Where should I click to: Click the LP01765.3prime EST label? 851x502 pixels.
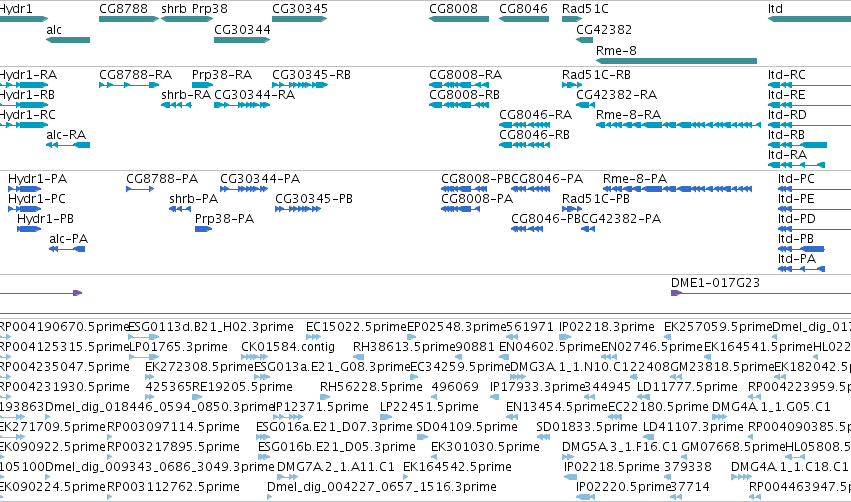[x=179, y=347]
